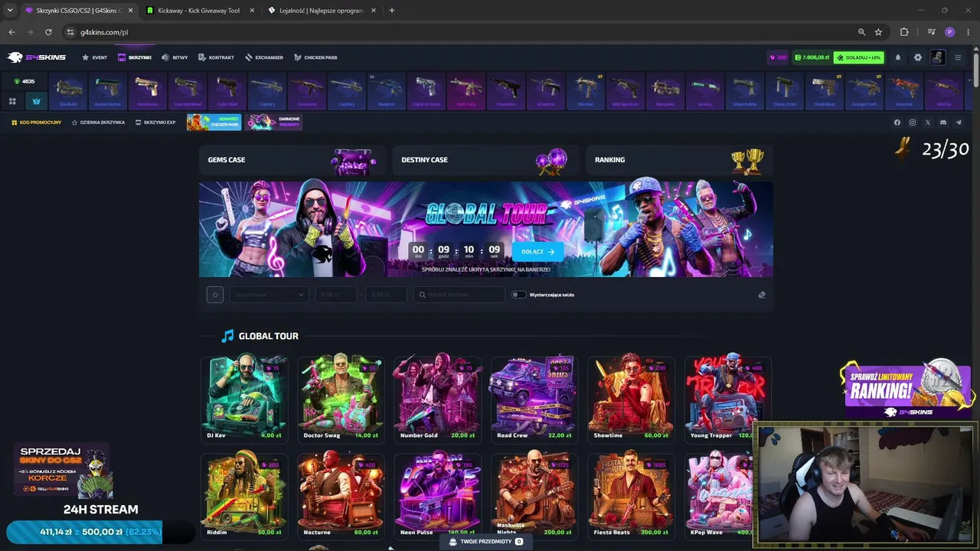
Task: Open the Facebook social icon
Action: coord(897,122)
